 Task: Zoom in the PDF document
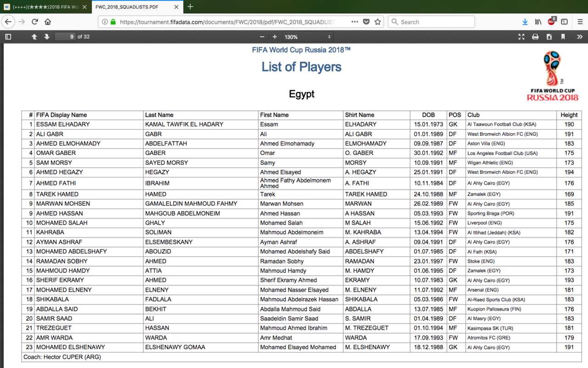(x=275, y=37)
